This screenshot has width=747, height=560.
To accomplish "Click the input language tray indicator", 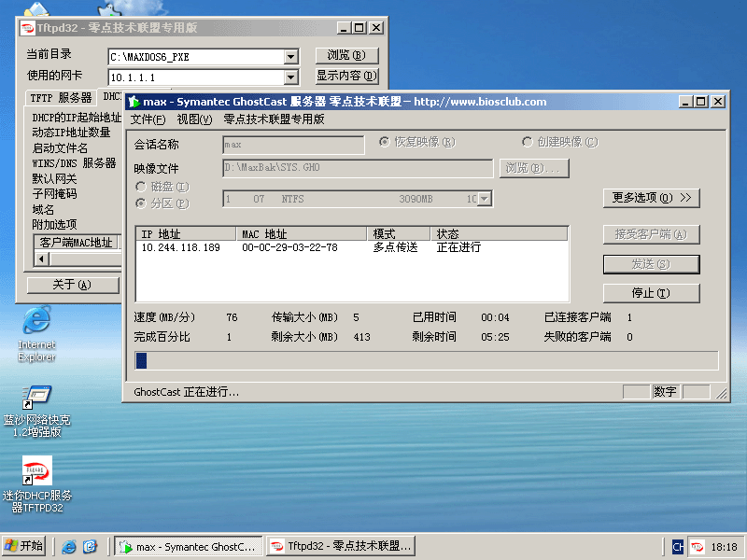I will tap(678, 547).
